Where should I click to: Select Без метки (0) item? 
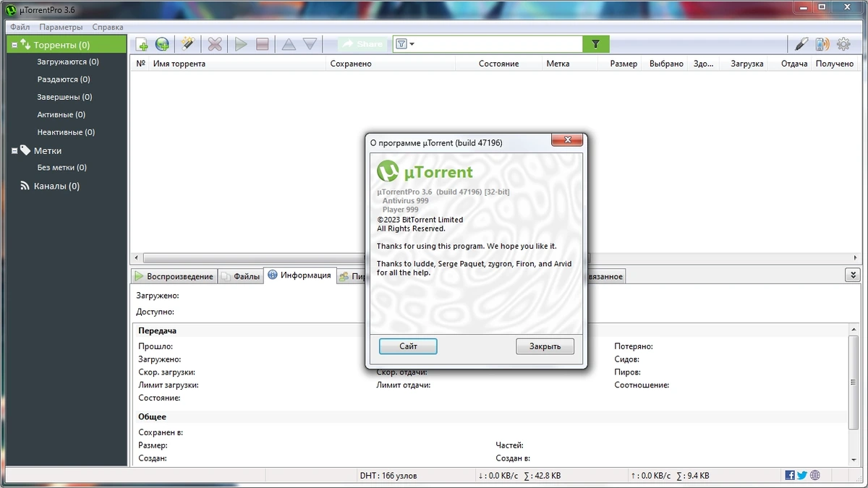(x=61, y=168)
